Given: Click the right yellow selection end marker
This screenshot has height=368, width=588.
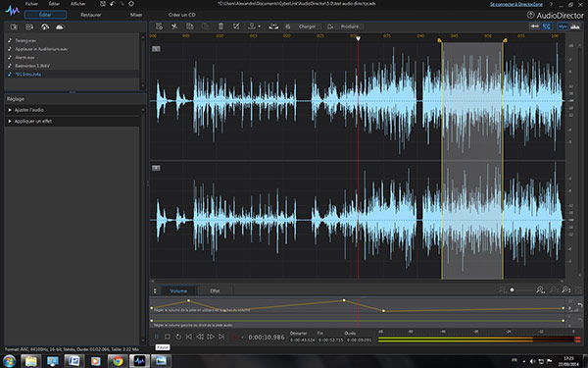Looking at the screenshot, I should click(x=505, y=40).
